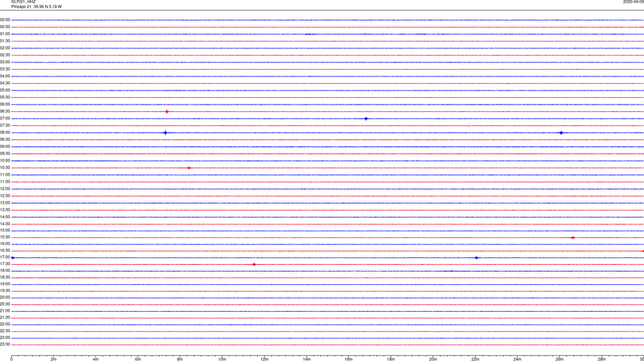
Task: Select the blue event at the start of the 17:00 trace
Action: point(13,257)
